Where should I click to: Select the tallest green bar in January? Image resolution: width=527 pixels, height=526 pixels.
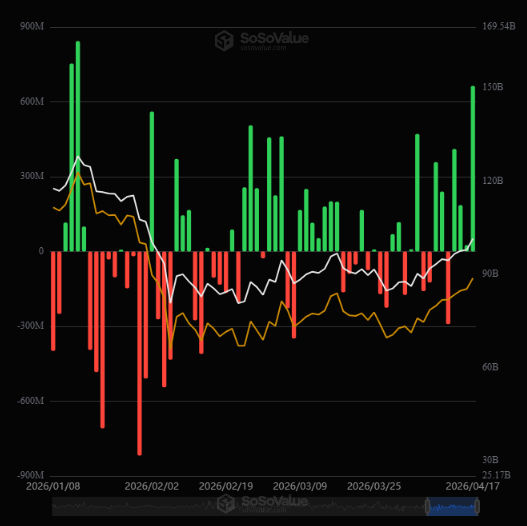(78, 146)
